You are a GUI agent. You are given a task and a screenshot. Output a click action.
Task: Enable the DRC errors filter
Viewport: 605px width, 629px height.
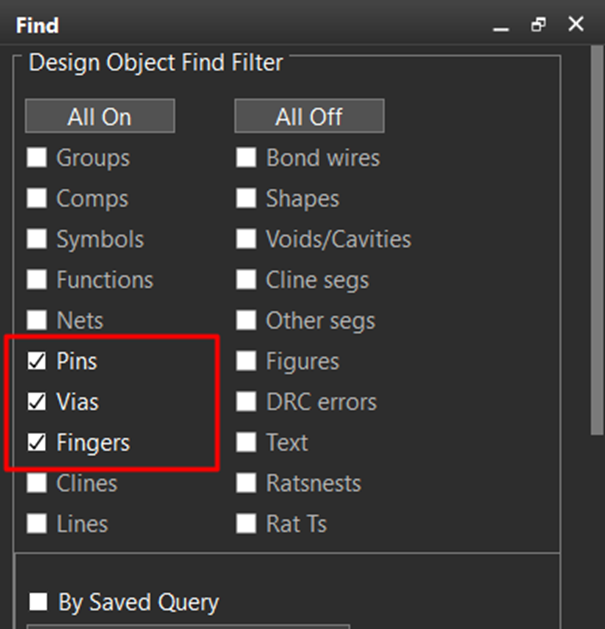click(x=246, y=402)
